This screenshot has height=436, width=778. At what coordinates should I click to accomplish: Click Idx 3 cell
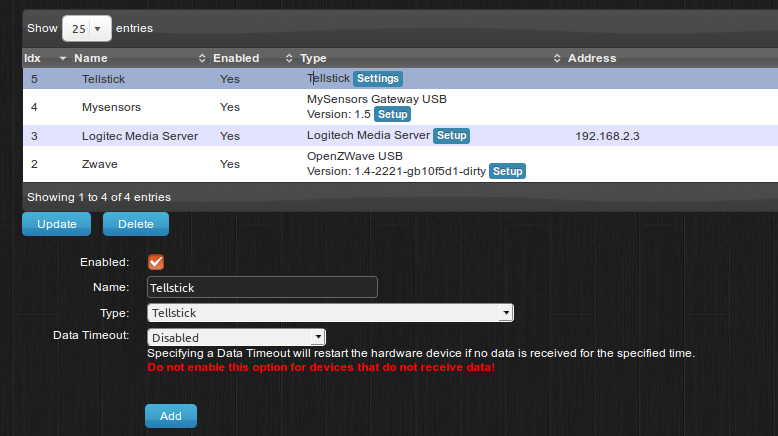(x=34, y=136)
